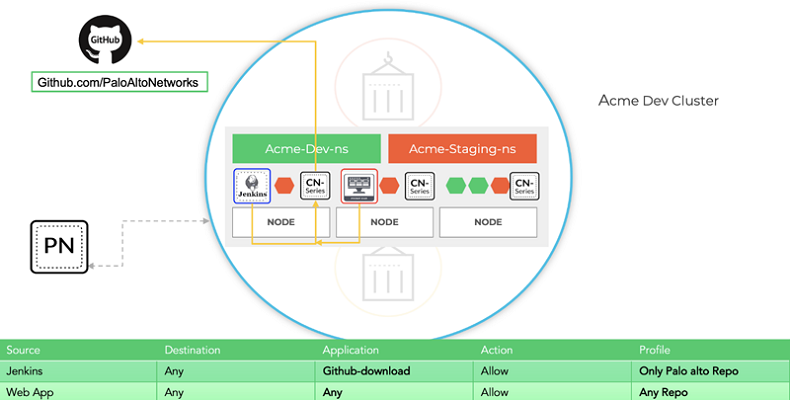This screenshot has width=790, height=400.
Task: Click the web app monitor icon
Action: coord(358,185)
